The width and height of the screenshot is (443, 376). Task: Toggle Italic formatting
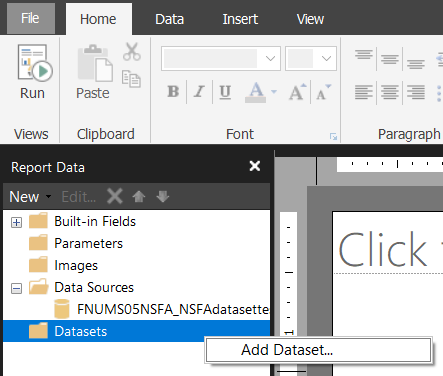click(x=199, y=91)
